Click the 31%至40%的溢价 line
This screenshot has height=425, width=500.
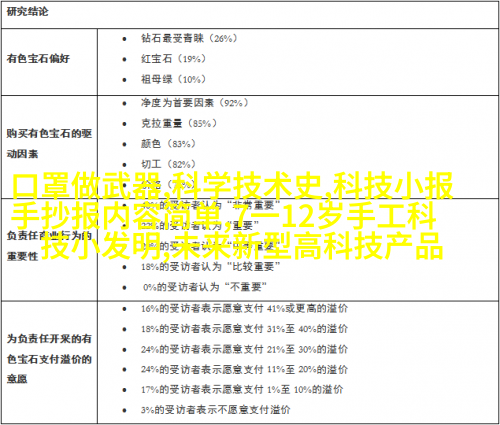(244, 329)
